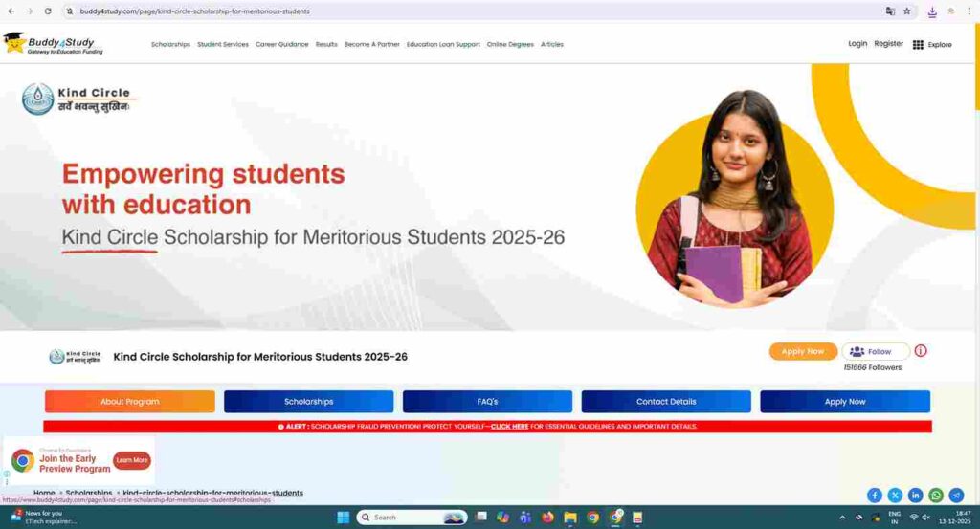Click the clock and date in the taskbar
The image size is (980, 529).
954,518
